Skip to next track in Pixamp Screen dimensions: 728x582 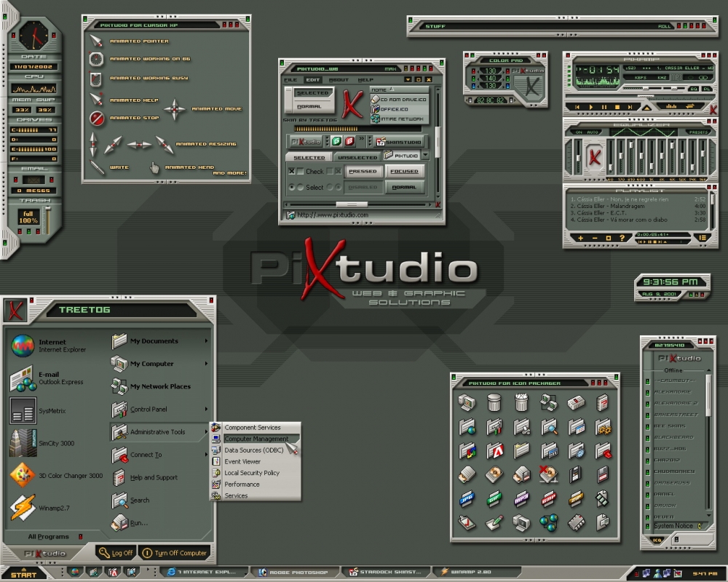coord(630,107)
